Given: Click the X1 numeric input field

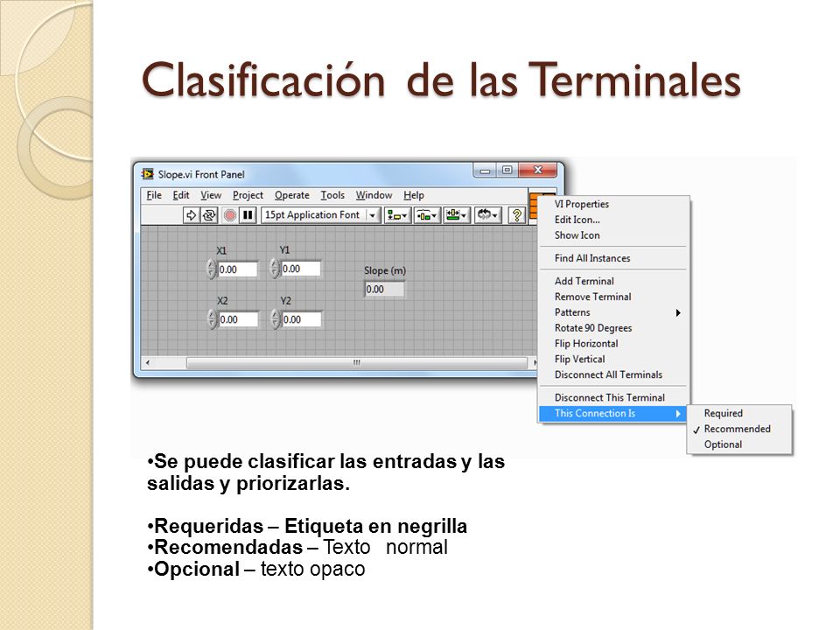Looking at the screenshot, I should [237, 269].
